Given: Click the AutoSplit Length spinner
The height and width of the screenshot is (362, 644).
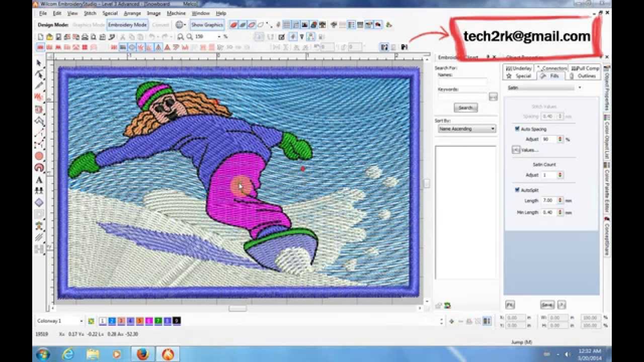Looking at the screenshot, I should click(560, 200).
